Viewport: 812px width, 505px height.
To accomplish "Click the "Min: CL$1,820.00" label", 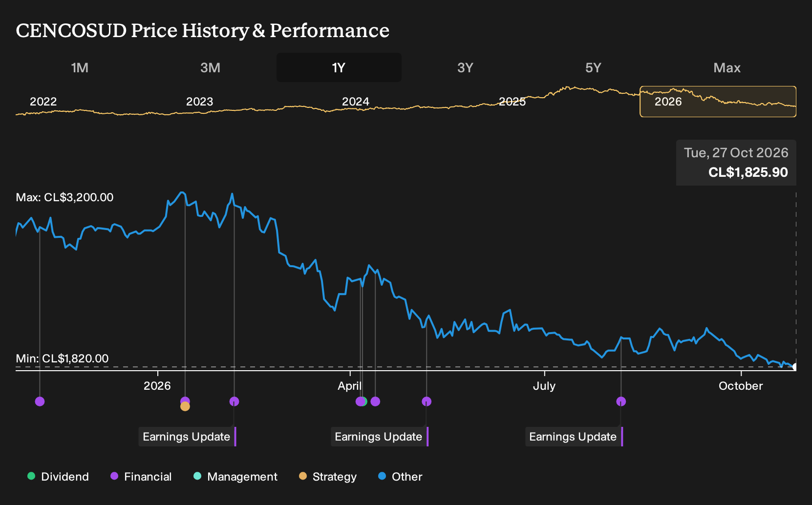I will [62, 358].
